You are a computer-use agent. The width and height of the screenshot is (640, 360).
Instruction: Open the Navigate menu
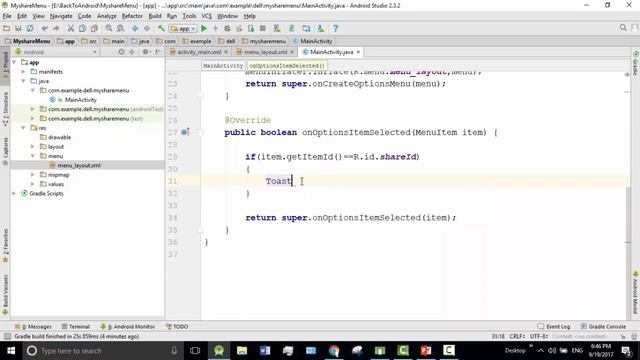(61, 16)
